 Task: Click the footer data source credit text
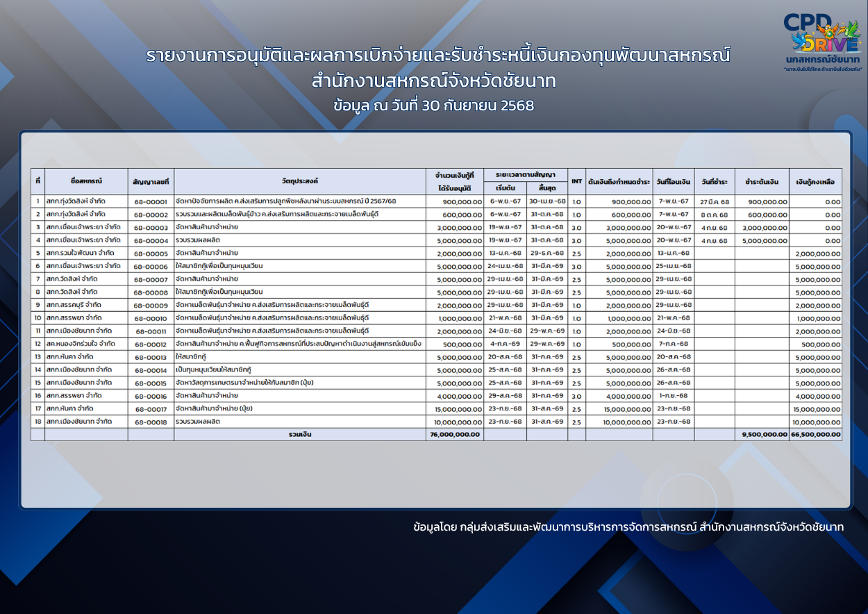click(628, 527)
